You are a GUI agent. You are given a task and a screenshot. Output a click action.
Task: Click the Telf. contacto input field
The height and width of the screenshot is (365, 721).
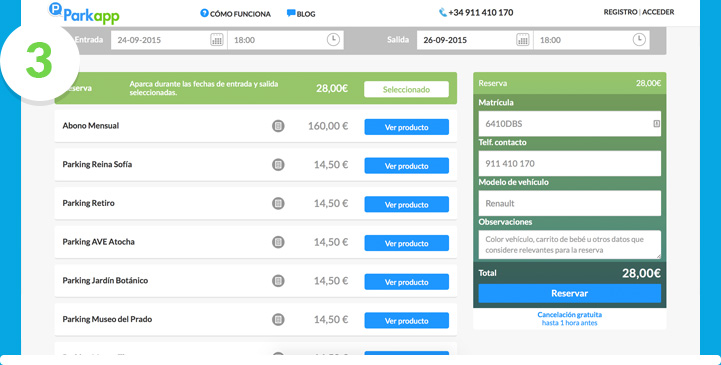pos(569,163)
